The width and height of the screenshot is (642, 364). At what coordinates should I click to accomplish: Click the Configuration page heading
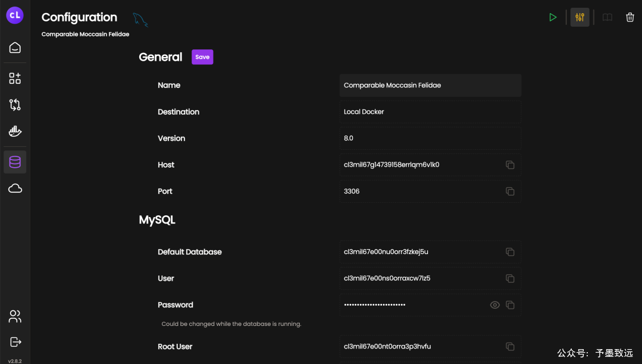[79, 17]
